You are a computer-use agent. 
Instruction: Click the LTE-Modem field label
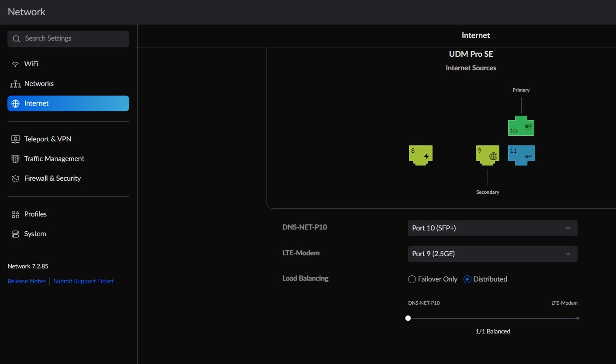point(301,253)
